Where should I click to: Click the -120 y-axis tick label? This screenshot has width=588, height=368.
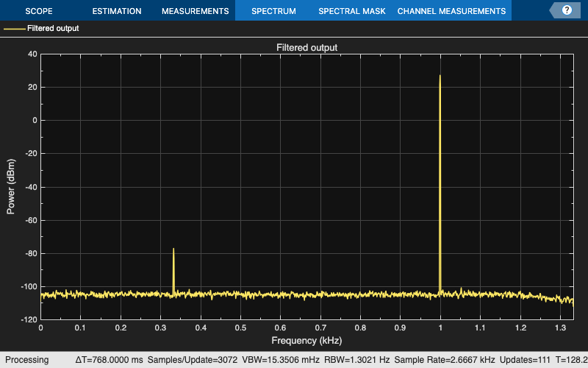pos(30,319)
